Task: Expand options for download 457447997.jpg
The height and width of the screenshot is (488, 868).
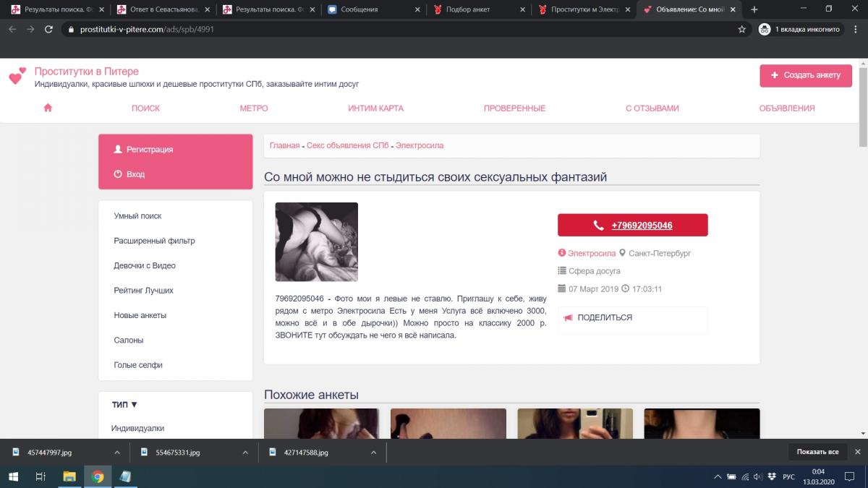Action: coord(117,453)
